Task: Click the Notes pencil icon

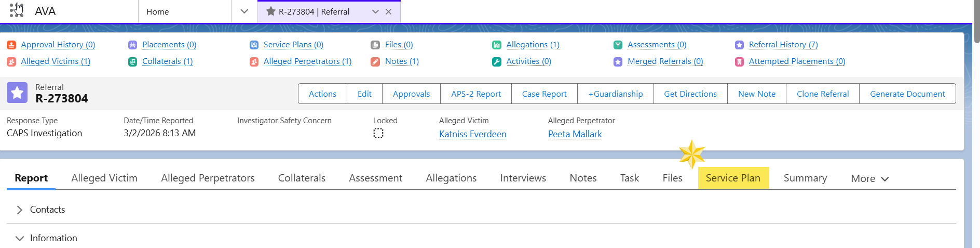Action: pyautogui.click(x=375, y=62)
